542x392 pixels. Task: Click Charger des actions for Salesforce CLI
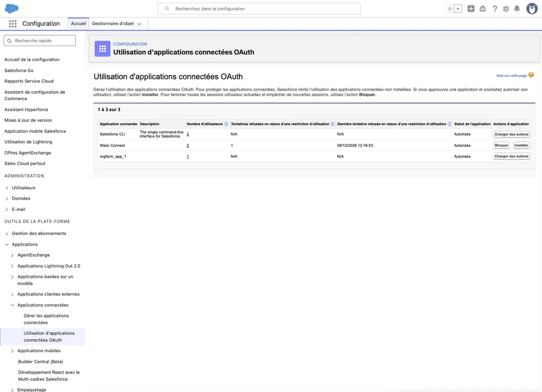pyautogui.click(x=512, y=135)
